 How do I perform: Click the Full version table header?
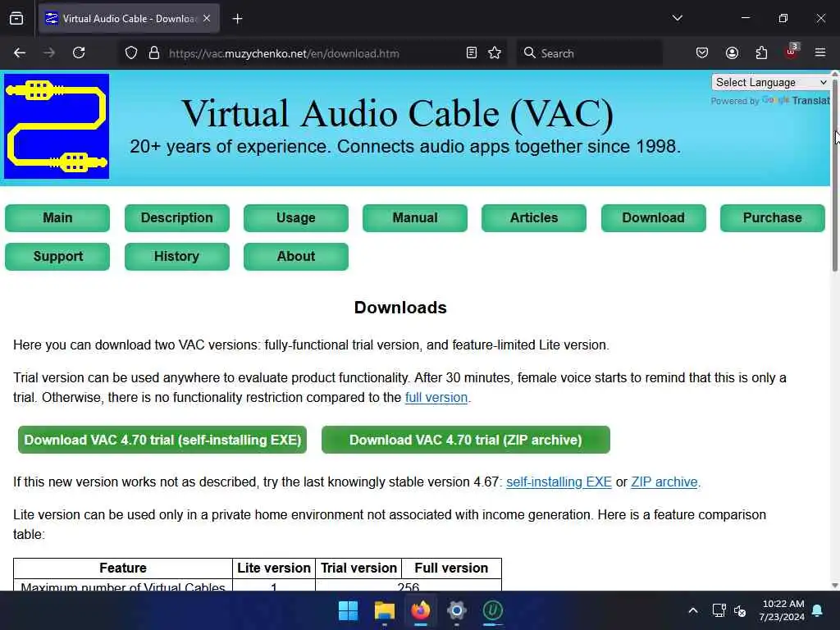451,568
